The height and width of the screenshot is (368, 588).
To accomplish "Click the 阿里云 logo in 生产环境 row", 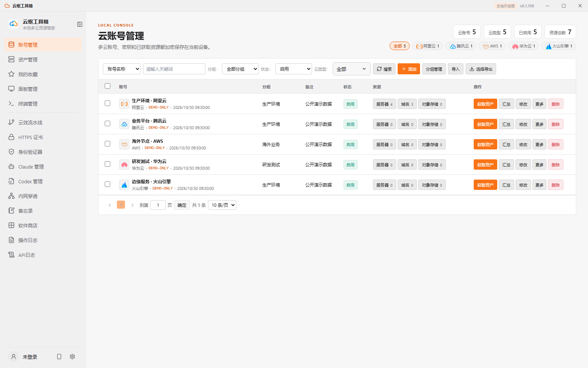I will [x=124, y=104].
